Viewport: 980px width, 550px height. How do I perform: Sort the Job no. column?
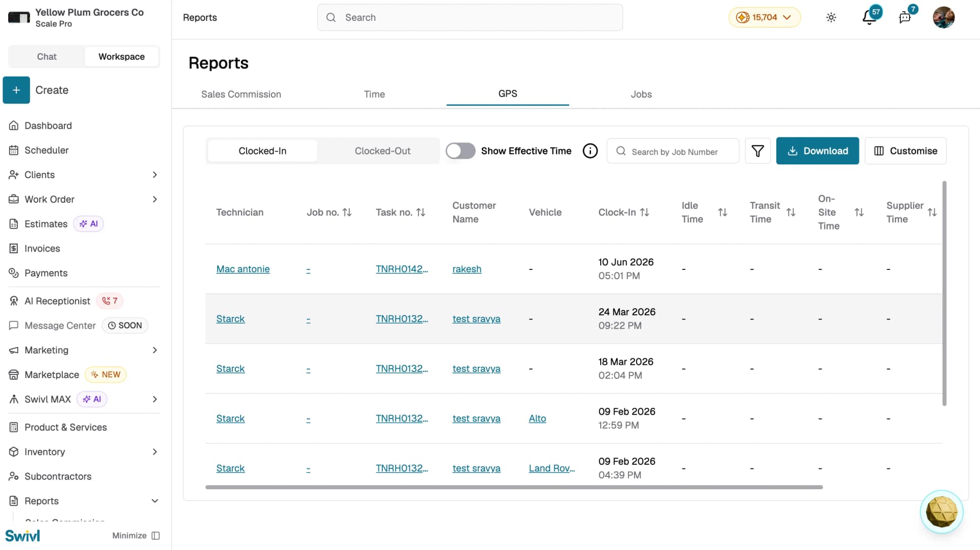tap(347, 212)
